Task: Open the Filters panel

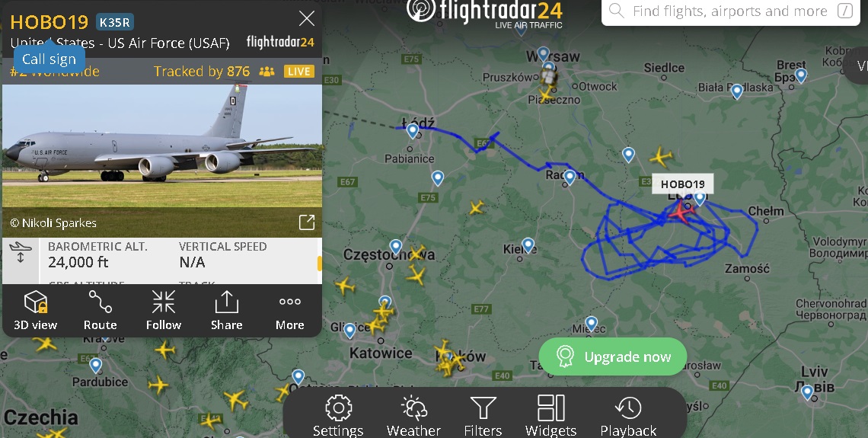Action: coord(483,415)
